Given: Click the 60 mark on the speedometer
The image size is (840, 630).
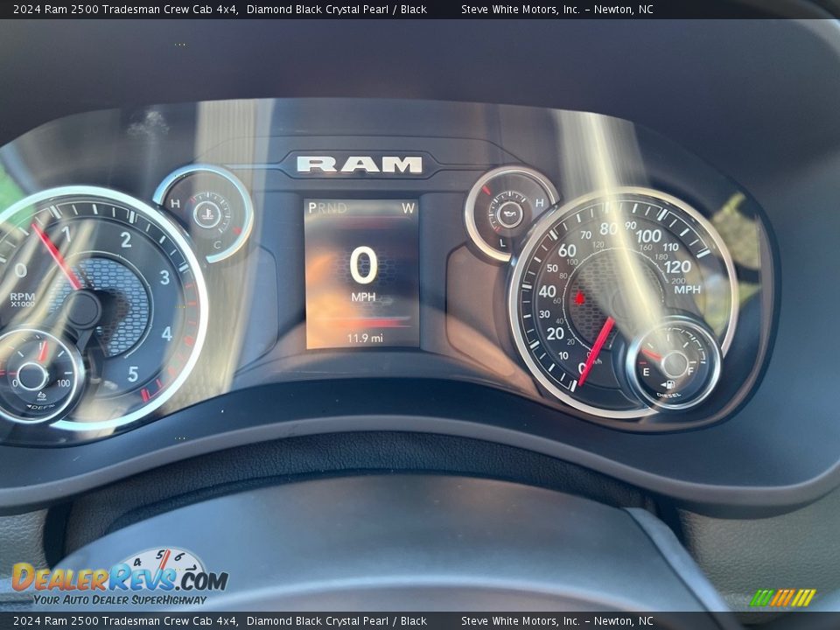Looking at the screenshot, I should click(x=567, y=250).
